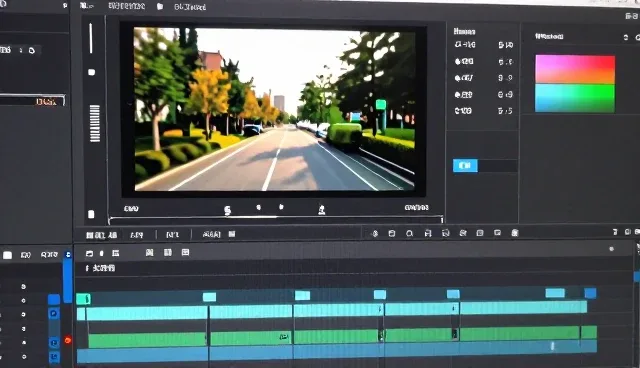Select the first blue audio clip on the bottom track
Viewport: 640px width, 368px height.
pos(142,355)
